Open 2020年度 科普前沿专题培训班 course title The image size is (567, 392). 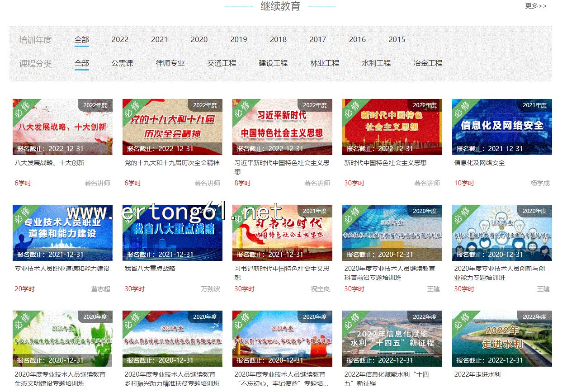tap(389, 273)
